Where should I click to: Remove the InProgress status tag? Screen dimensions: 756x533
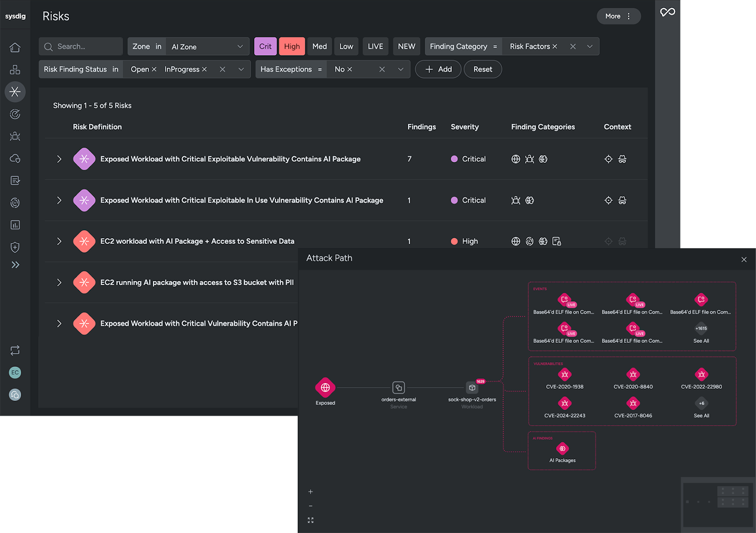[x=204, y=69]
